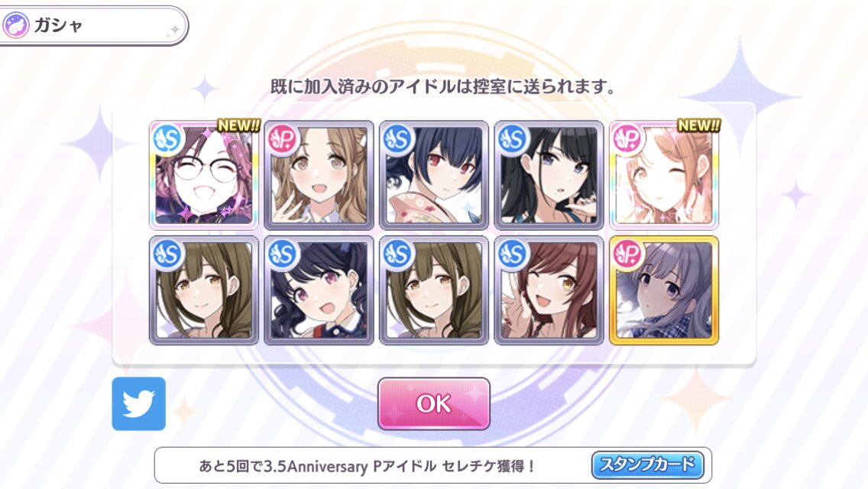Screen dimensions: 868x489
Task: Select the first brown-haired S idol, bottom row
Action: click(204, 290)
